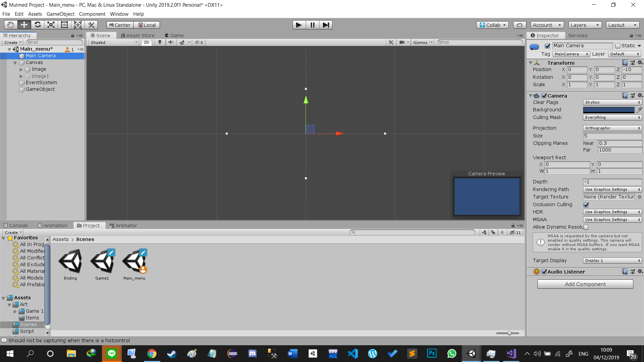Expand the Image object in Hierarchy
Image resolution: width=644 pixels, height=362 pixels.
21,69
